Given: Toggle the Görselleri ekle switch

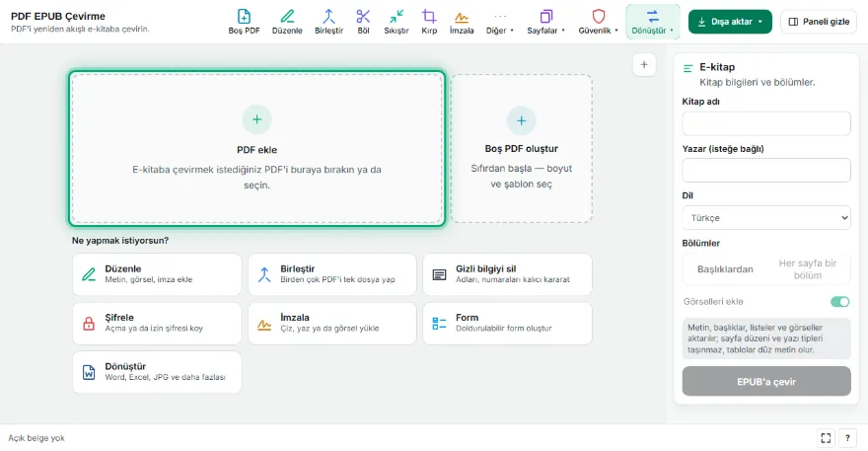Looking at the screenshot, I should (839, 302).
